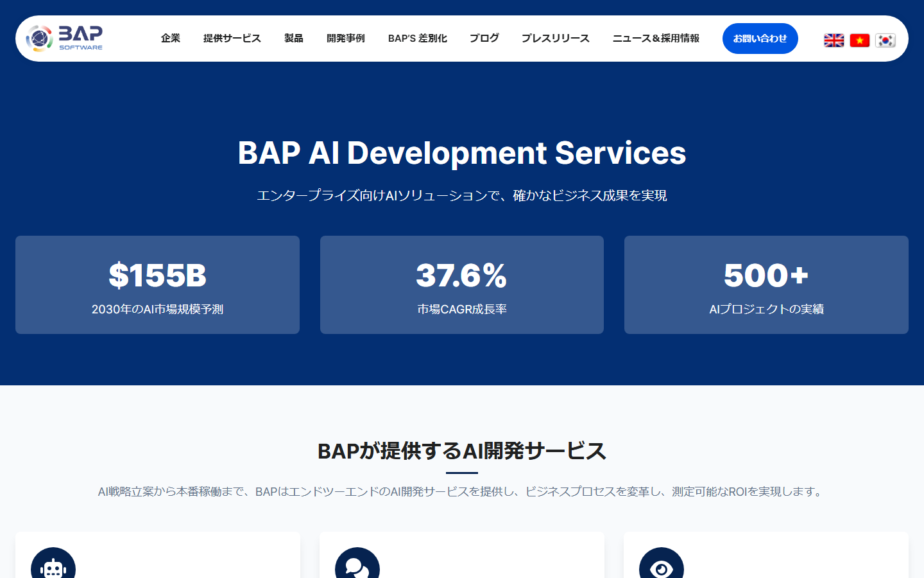Viewport: 924px width, 578px height.
Task: Click the 37.6% CAGR stat card
Action: [x=462, y=285]
